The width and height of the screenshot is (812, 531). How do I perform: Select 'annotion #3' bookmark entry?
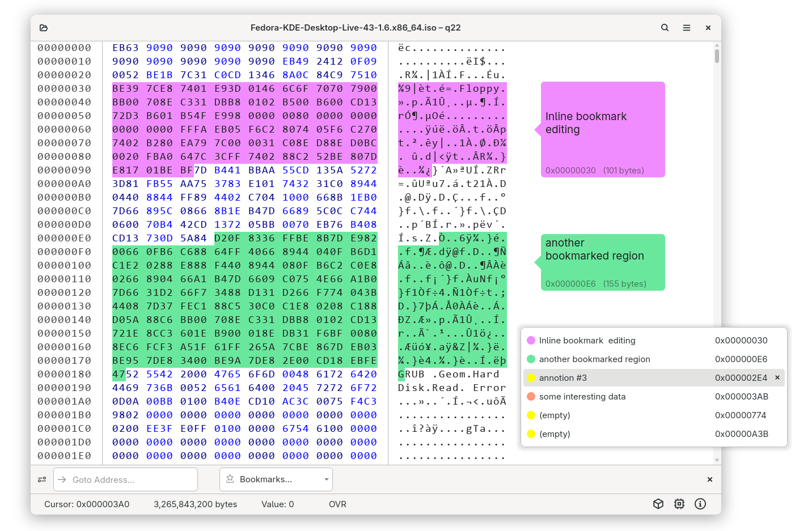click(654, 378)
